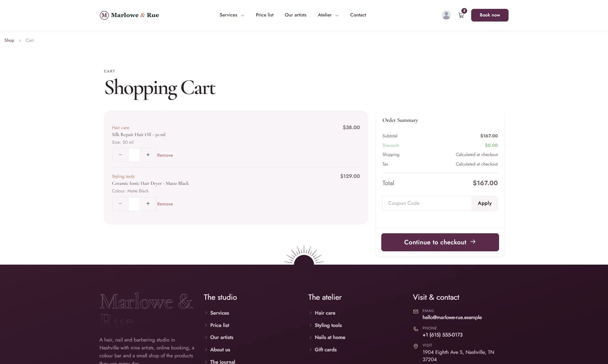
Task: Click the Hair Oil quantity field
Action: pyautogui.click(x=134, y=155)
